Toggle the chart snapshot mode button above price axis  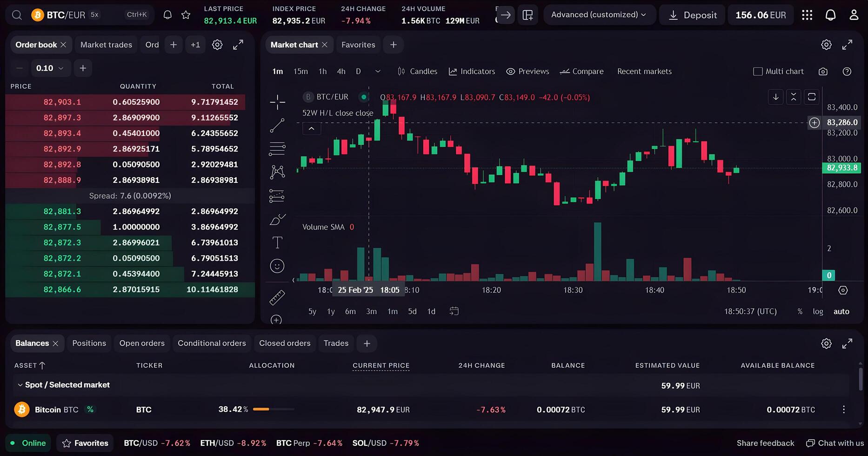[812, 97]
